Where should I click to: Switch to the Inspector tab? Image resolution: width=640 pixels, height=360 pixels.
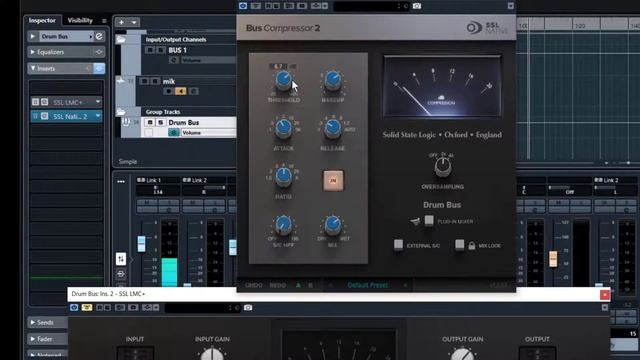pyautogui.click(x=42, y=20)
